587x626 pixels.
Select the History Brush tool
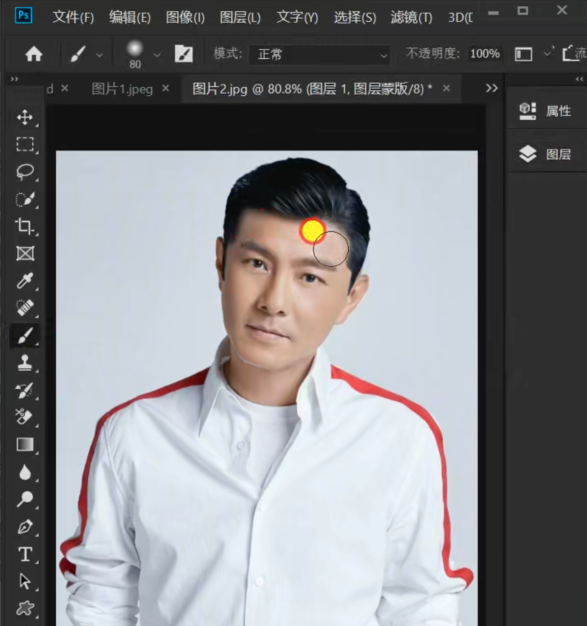[25, 390]
